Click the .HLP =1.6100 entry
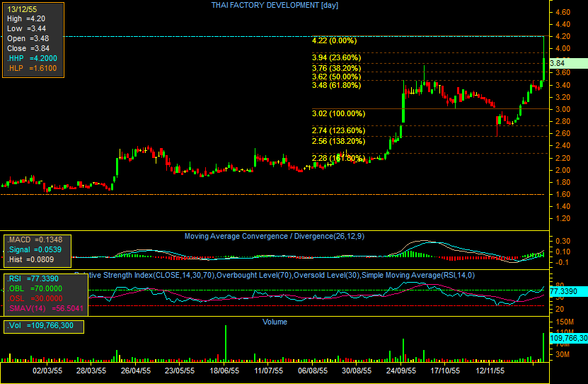588x384 pixels. [32, 68]
